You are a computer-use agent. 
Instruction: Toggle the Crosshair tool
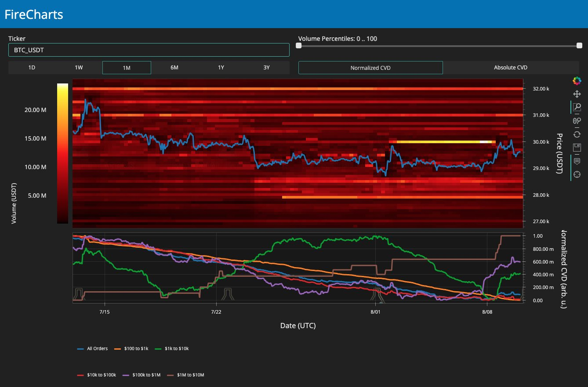(577, 174)
